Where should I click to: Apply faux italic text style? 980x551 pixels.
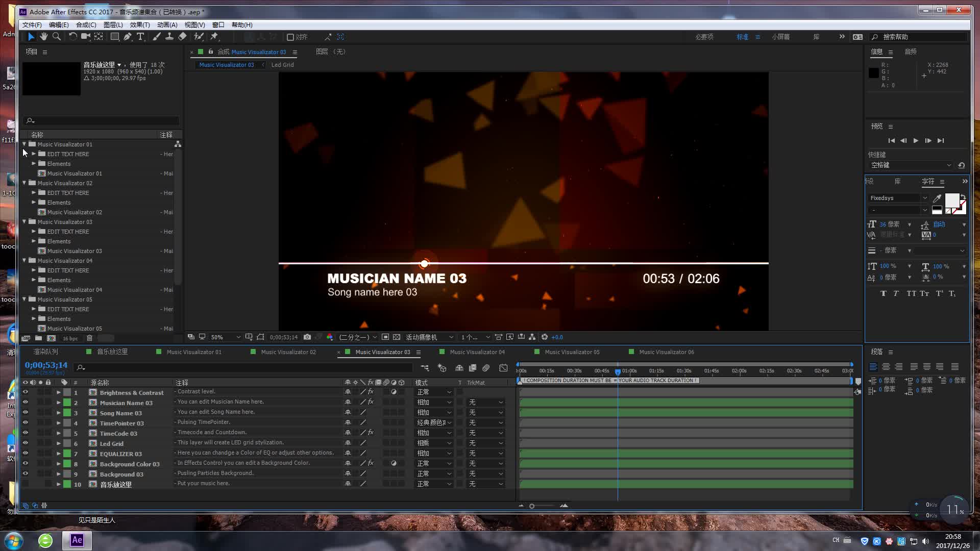[x=896, y=293]
